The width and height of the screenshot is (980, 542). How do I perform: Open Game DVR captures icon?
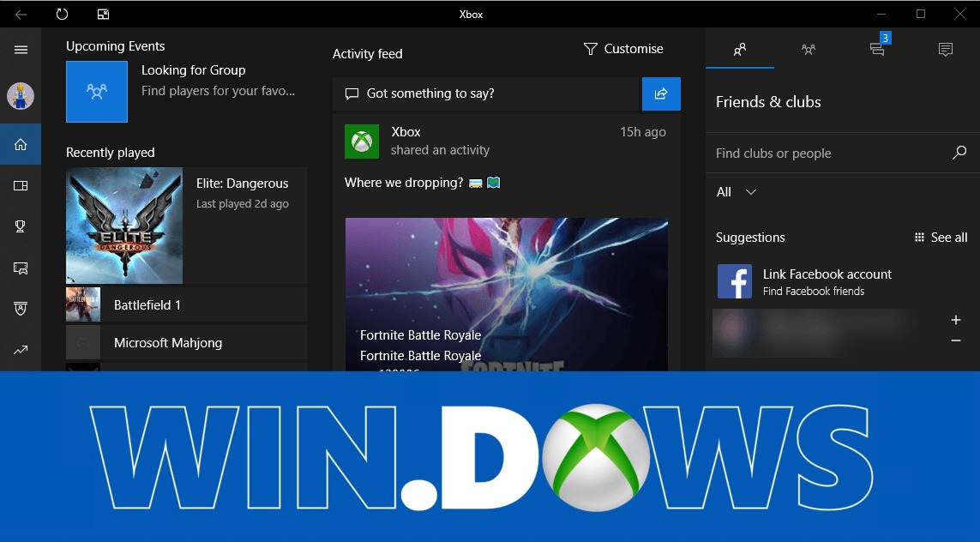tap(21, 268)
